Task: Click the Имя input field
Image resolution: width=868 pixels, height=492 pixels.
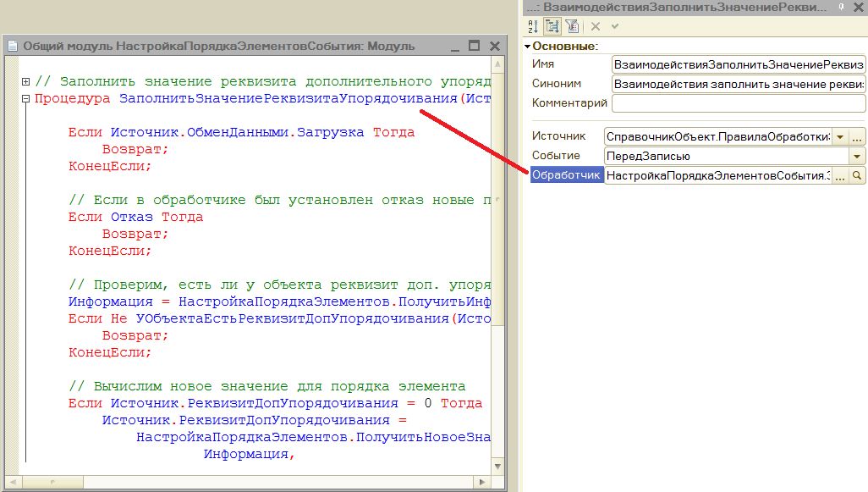Action: pyautogui.click(x=739, y=65)
